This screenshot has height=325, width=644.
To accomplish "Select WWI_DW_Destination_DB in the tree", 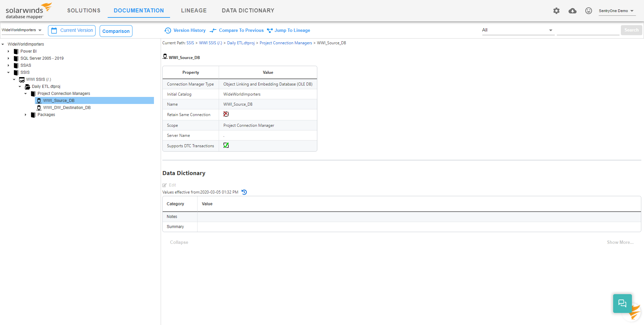I will click(67, 108).
